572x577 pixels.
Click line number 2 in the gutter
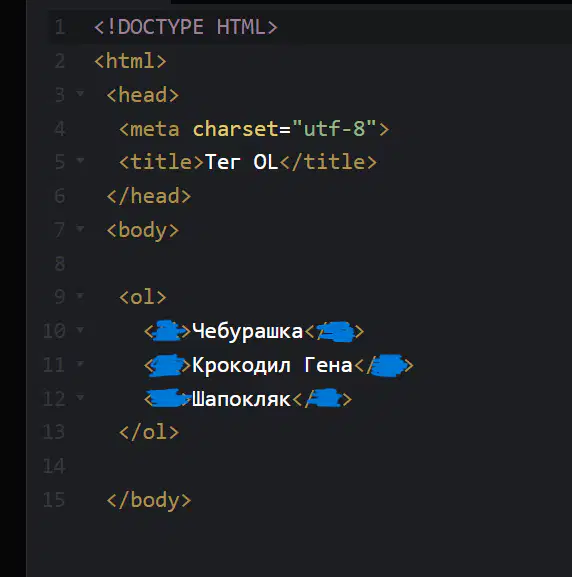tap(60, 61)
